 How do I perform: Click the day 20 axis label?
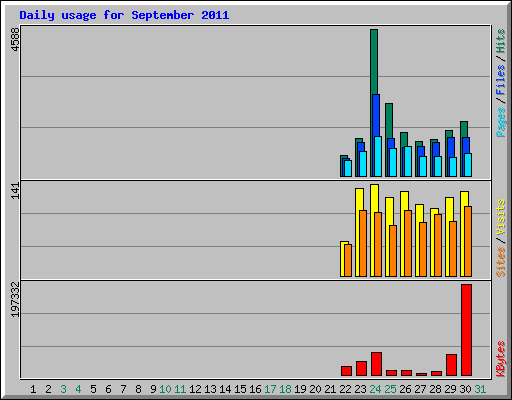pos(315,389)
